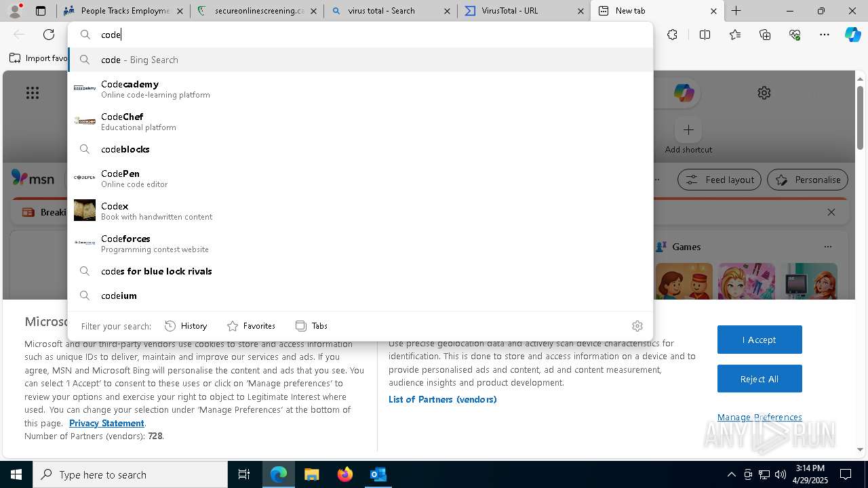Open the Feed layout button
This screenshot has height=488, width=868.
pos(719,180)
